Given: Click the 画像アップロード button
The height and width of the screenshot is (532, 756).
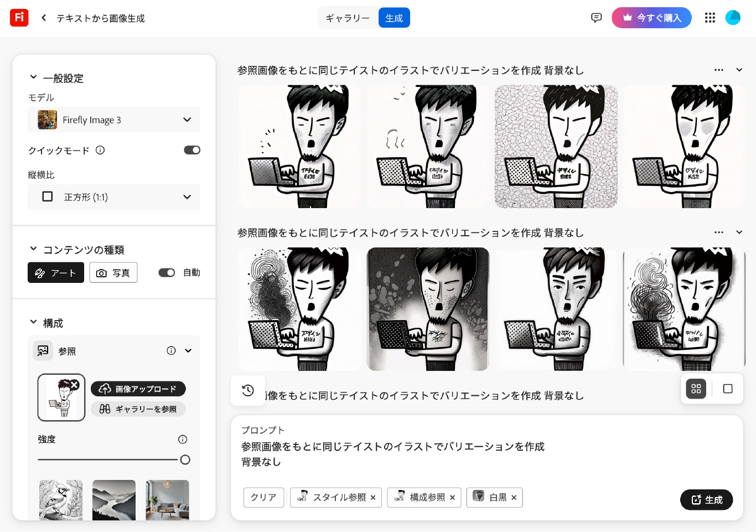Looking at the screenshot, I should (138, 389).
